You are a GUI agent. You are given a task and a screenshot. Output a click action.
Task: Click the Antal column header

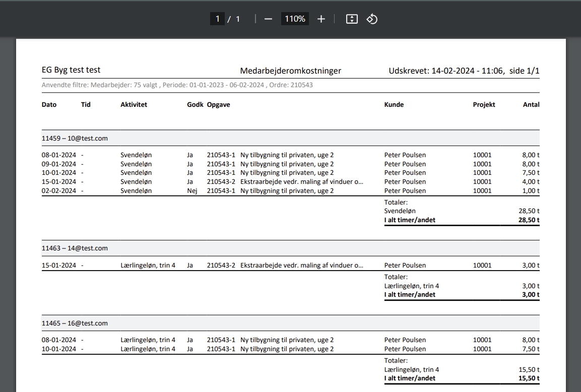pyautogui.click(x=531, y=105)
